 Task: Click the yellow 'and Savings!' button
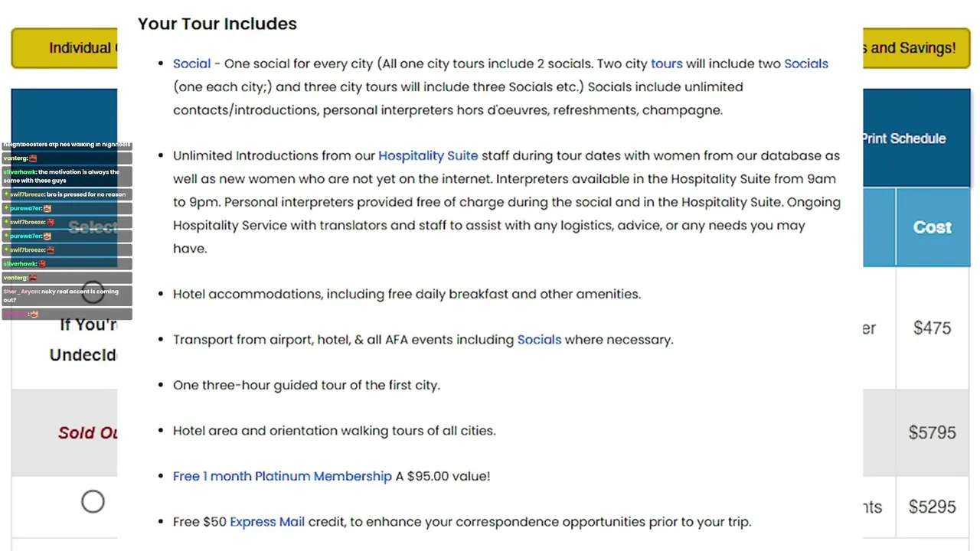pyautogui.click(x=916, y=48)
